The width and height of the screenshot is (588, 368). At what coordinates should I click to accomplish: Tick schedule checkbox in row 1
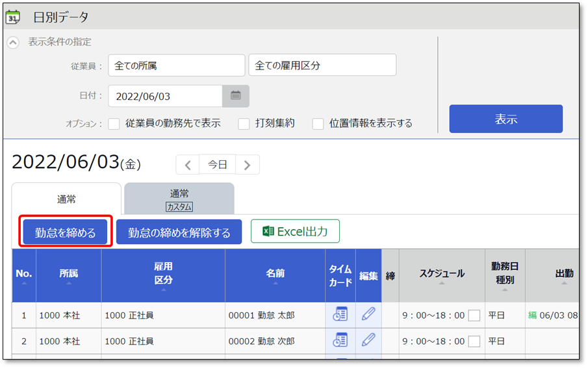474,315
